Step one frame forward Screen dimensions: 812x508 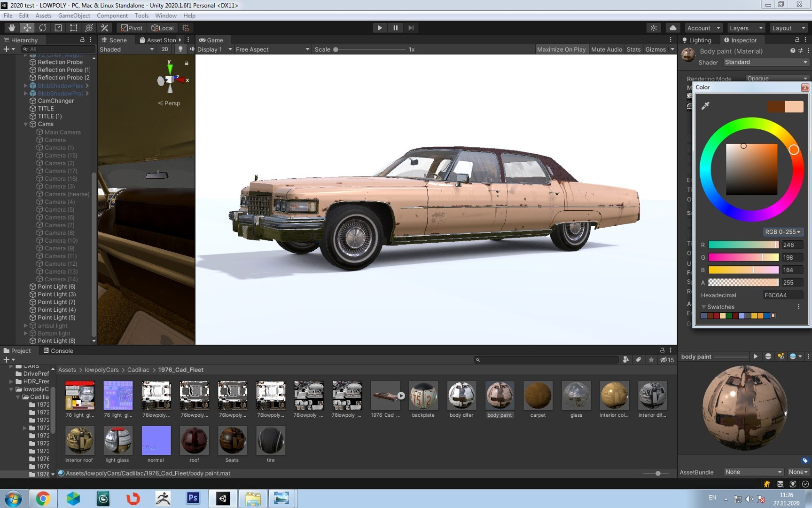[x=411, y=28]
